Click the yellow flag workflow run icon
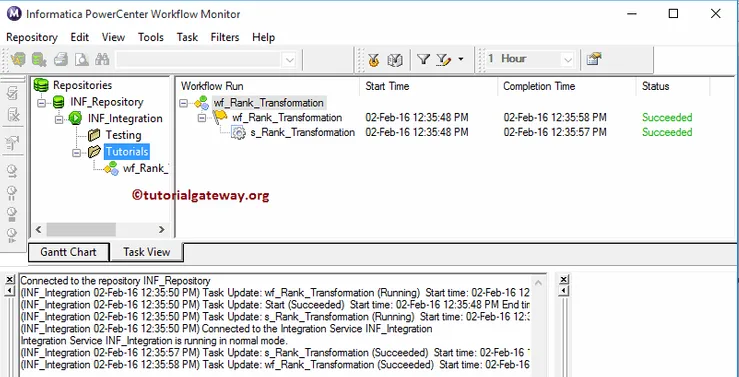 [x=219, y=117]
